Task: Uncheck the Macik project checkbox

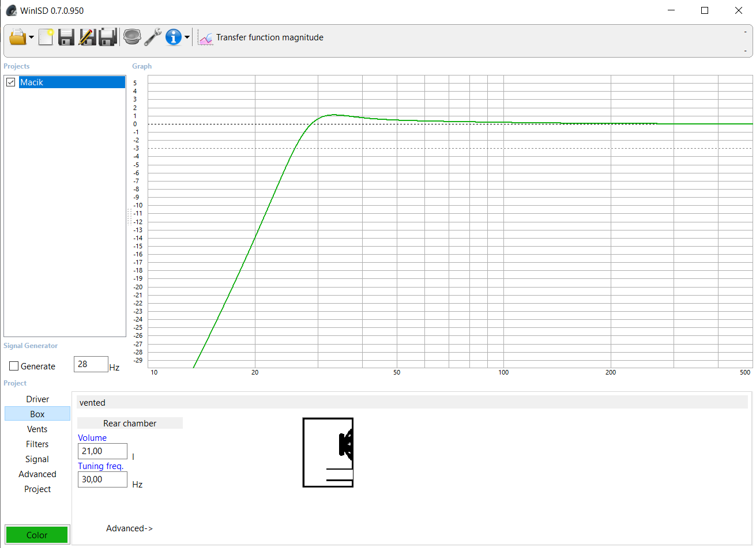Action: pos(10,82)
